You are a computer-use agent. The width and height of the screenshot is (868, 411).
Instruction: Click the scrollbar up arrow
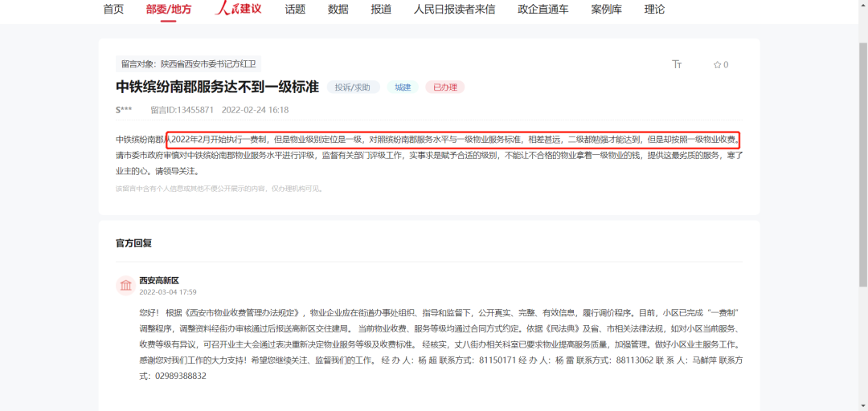coord(862,4)
